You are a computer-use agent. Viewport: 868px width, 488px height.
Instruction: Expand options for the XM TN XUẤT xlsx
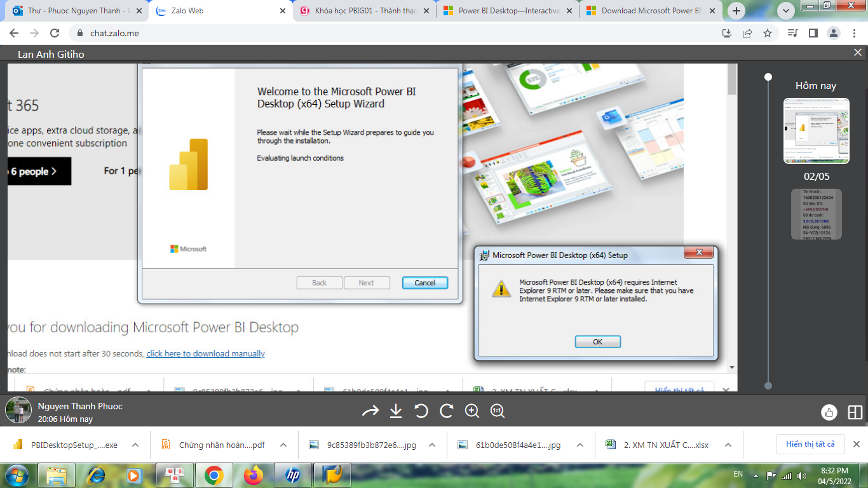coord(728,445)
